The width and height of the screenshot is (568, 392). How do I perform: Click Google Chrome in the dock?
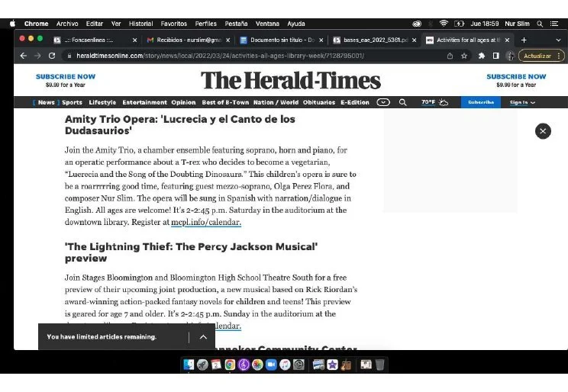click(230, 365)
